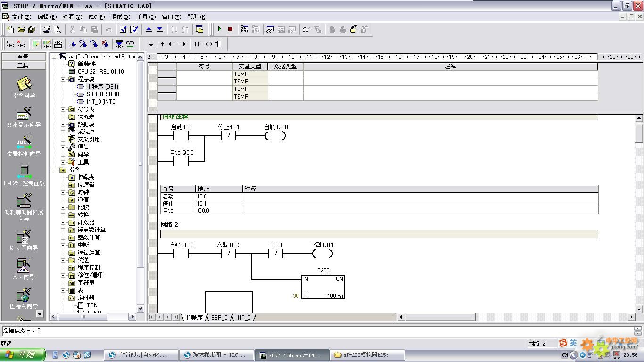644x362 pixels.
Task: Open the 文件(F) menu
Action: [x=22, y=17]
